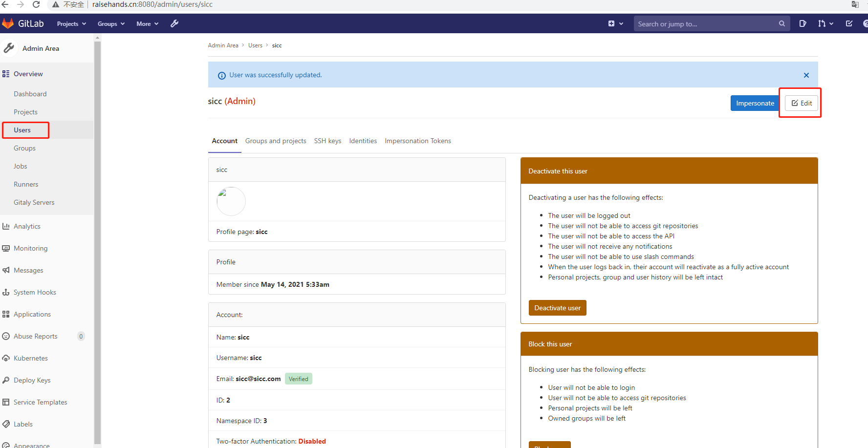This screenshot has height=448, width=868.
Task: Open the Admin Area wrench icon
Action: [x=174, y=23]
